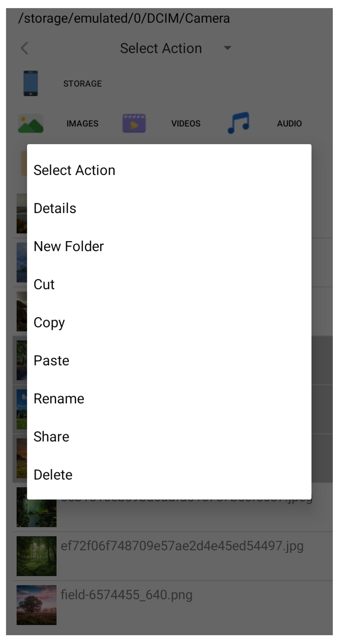340x644 pixels.
Task: Open the phone Storage icon
Action: click(x=31, y=83)
